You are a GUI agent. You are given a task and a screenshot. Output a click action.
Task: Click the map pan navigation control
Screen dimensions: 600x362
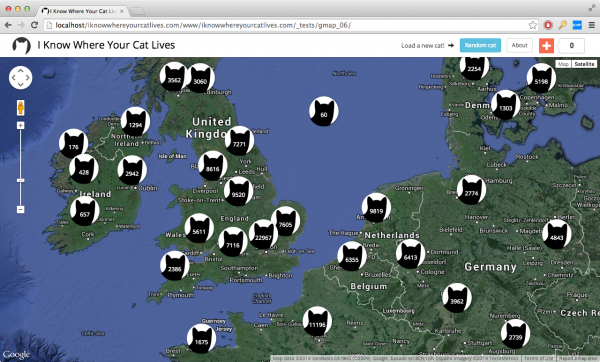click(21, 78)
